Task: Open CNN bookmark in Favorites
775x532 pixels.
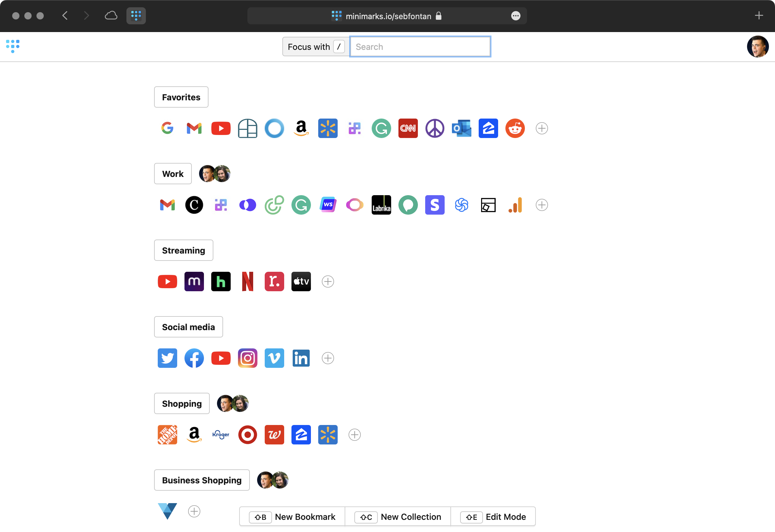Action: [x=408, y=128]
